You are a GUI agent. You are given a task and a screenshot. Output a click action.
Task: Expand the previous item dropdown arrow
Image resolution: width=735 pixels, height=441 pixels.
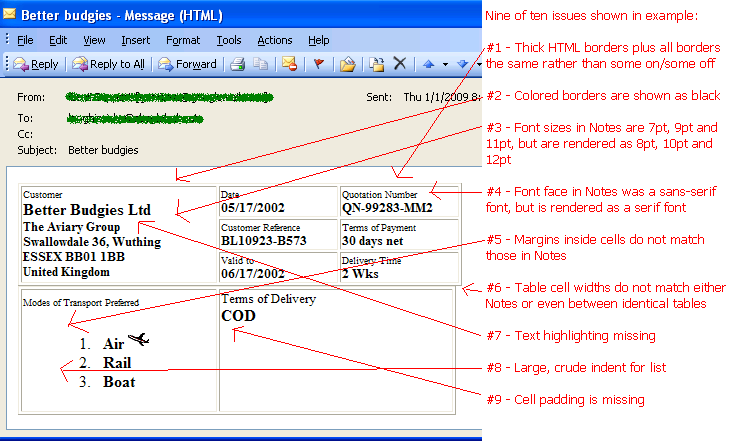(444, 64)
